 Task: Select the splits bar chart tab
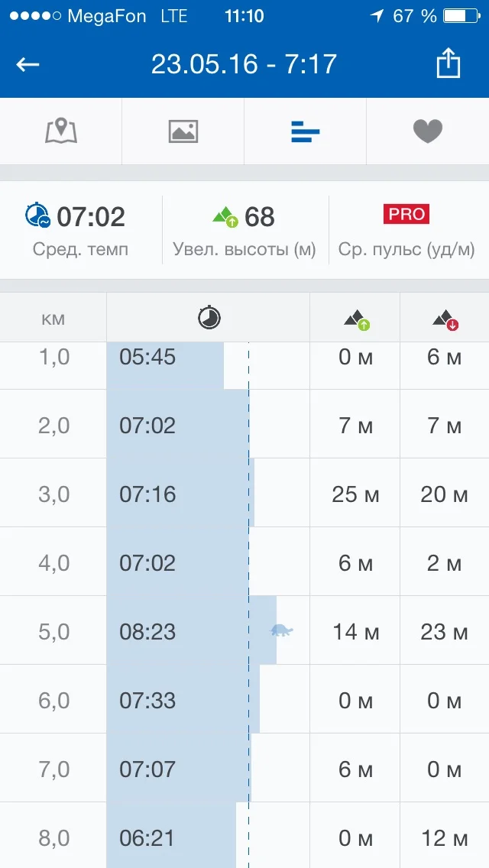pos(306,132)
